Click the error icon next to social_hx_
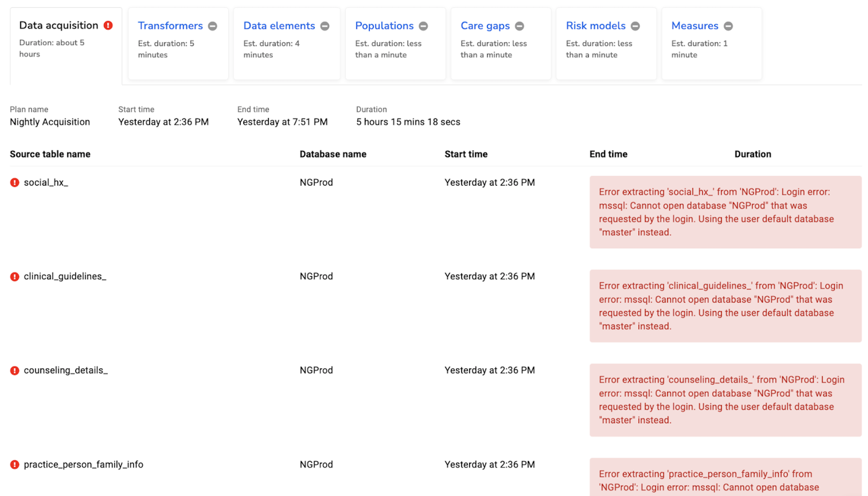Image resolution: width=868 pixels, height=496 pixels. (x=15, y=183)
